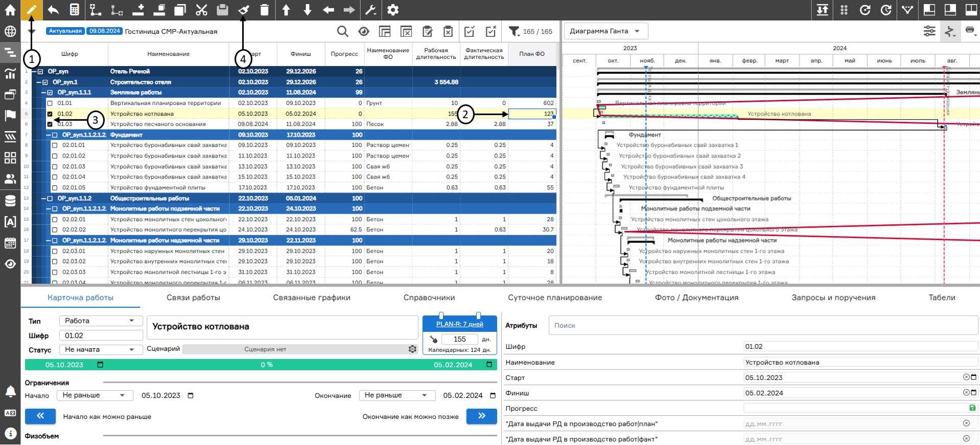Click the add-row plus icon in toolbar
The height and width of the screenshot is (445, 980).
(x=138, y=10)
